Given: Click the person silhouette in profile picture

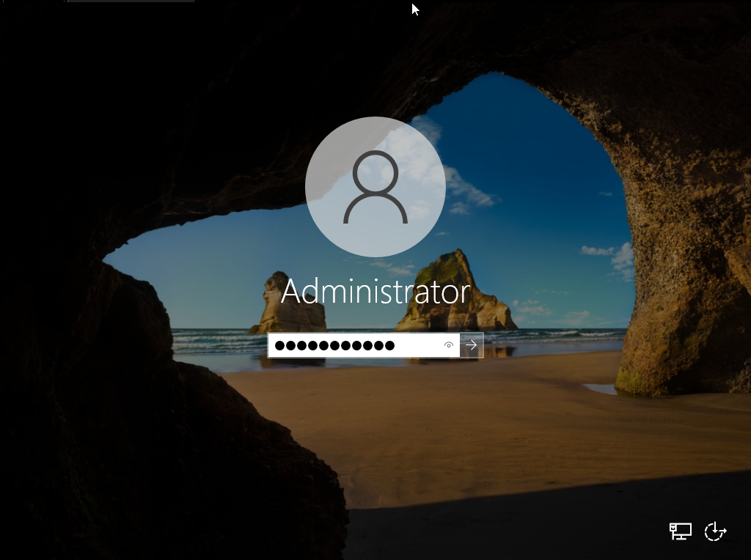Looking at the screenshot, I should point(375,188).
